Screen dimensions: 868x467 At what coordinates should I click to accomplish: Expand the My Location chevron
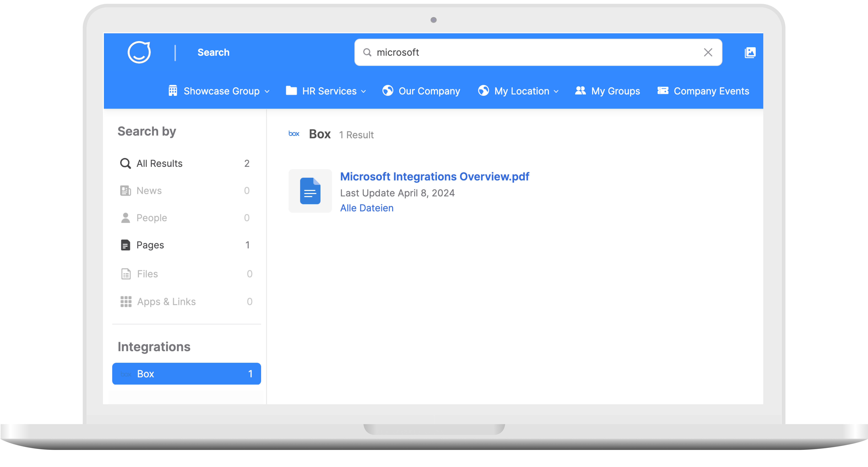pyautogui.click(x=556, y=91)
